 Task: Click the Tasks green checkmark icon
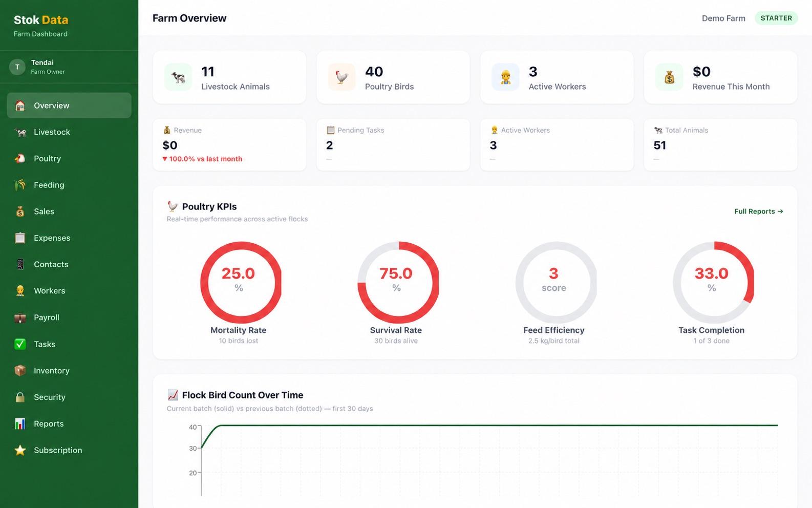20,344
